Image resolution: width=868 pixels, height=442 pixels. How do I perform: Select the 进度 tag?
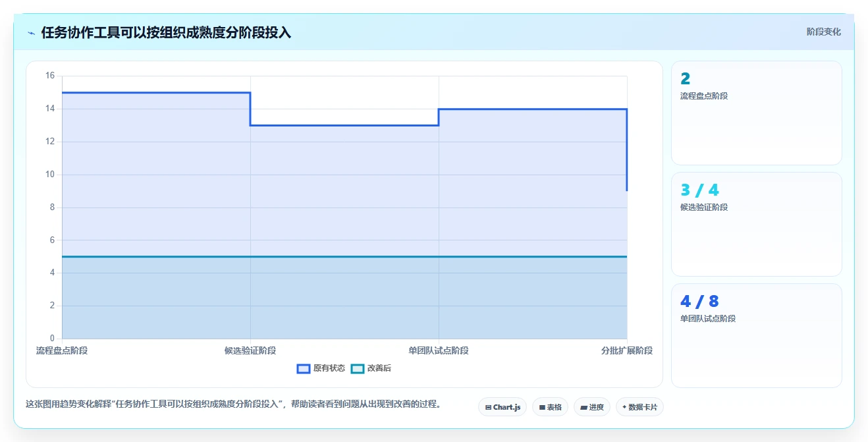(x=592, y=407)
